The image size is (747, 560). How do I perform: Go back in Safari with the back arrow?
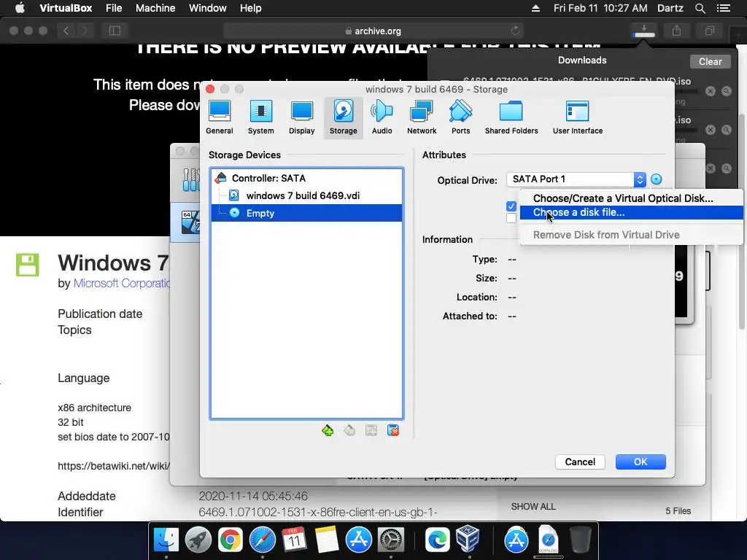point(66,31)
